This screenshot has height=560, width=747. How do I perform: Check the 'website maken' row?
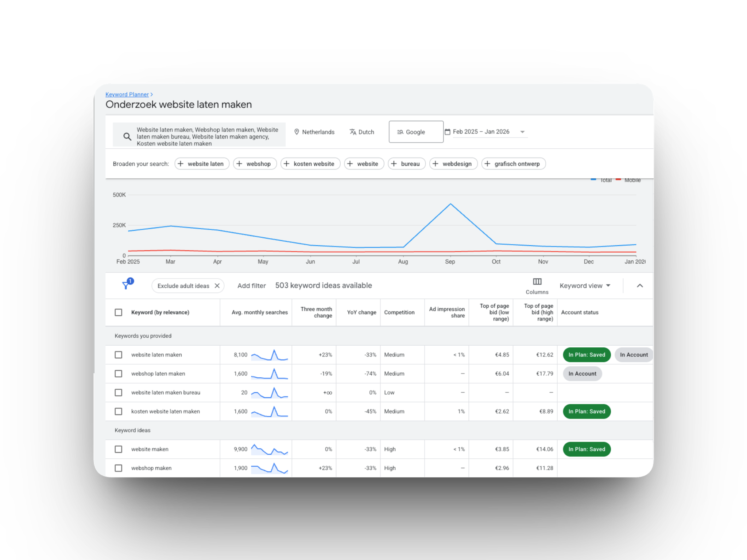pyautogui.click(x=118, y=449)
